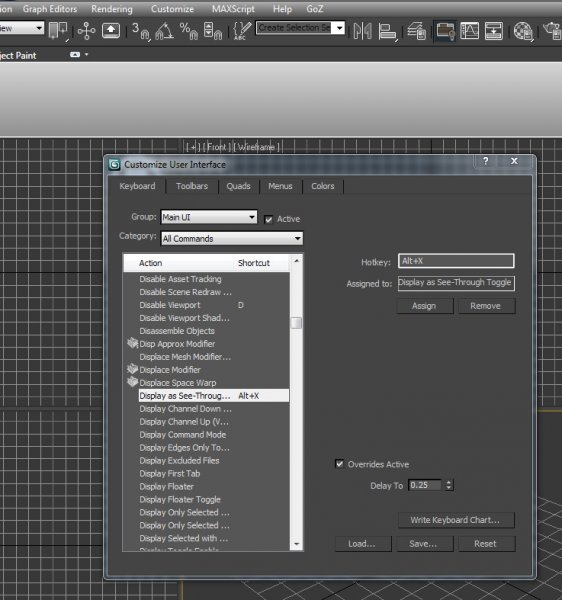This screenshot has width=562, height=600.
Task: Click the Remove button
Action: (x=486, y=306)
